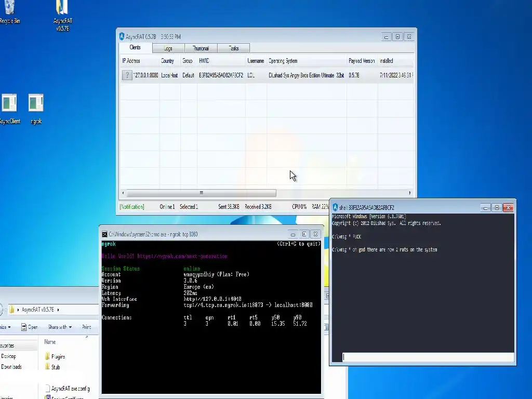Viewport: 532px width, 399px height.
Task: Click the AsyncRAT window title icon
Action: tap(122, 36)
